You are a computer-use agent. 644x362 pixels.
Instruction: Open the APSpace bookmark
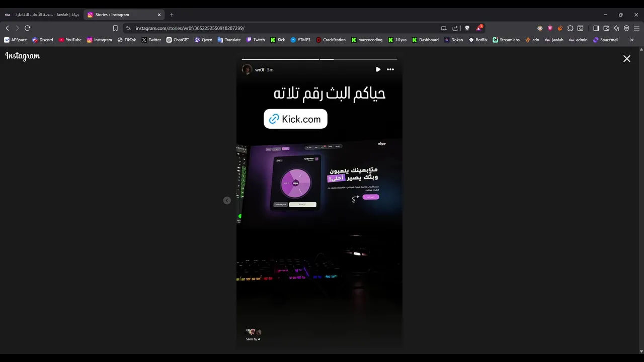[16, 40]
